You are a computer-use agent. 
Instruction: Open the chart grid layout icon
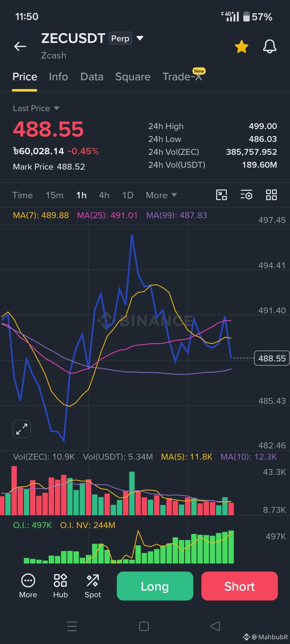[x=271, y=195]
